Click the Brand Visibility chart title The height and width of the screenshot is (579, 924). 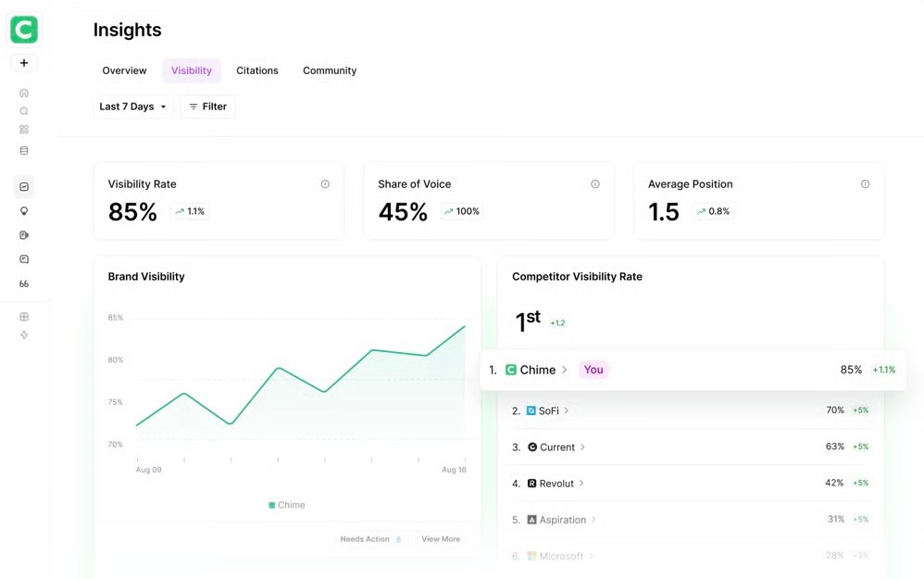(x=146, y=276)
